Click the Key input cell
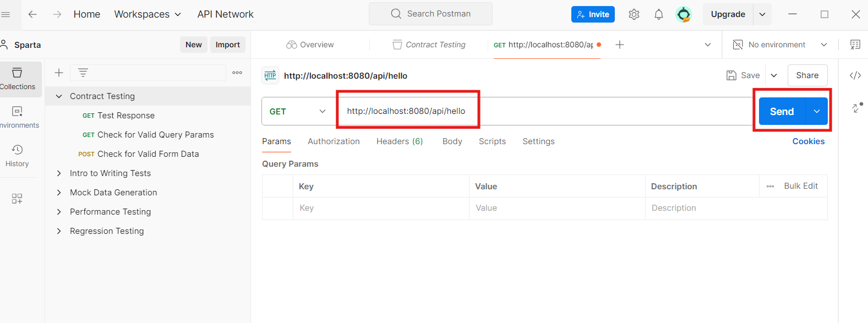Screen dimensions: 868x323 point(381,208)
